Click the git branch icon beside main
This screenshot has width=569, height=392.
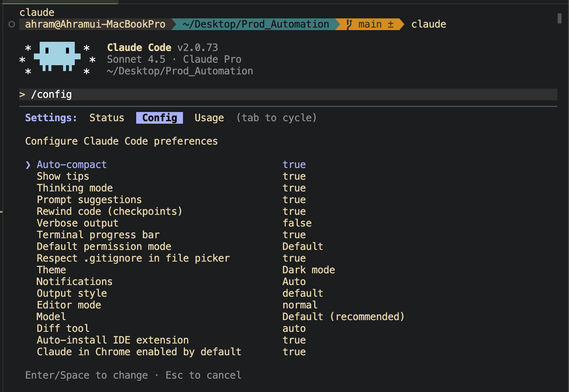tap(349, 24)
